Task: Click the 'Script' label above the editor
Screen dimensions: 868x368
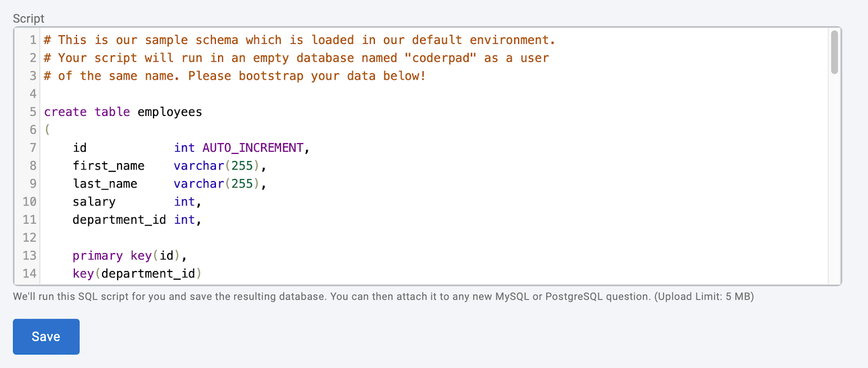Action: click(x=28, y=18)
